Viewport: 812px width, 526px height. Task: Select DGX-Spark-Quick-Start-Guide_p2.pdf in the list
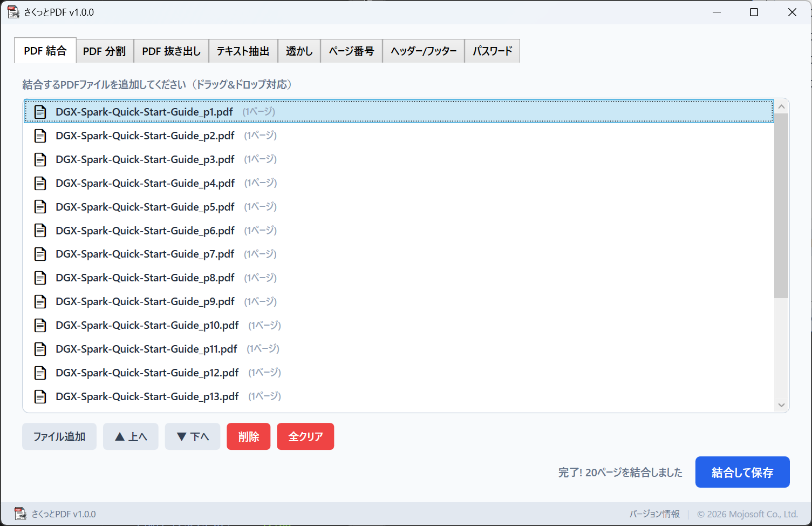145,136
